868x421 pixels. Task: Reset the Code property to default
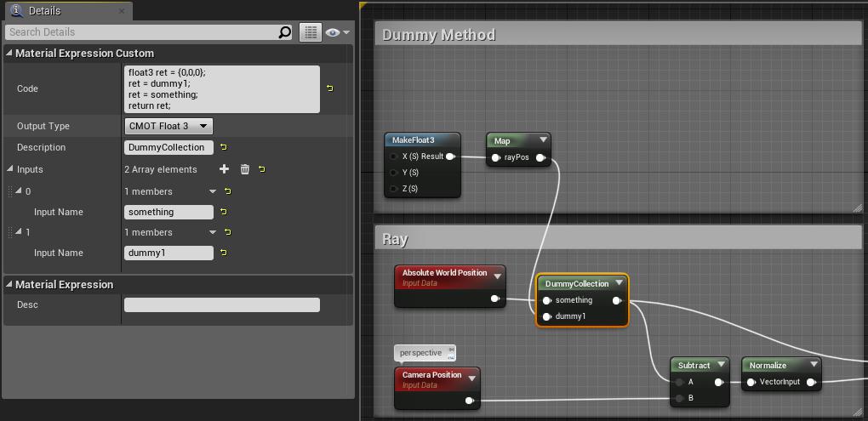click(x=330, y=88)
